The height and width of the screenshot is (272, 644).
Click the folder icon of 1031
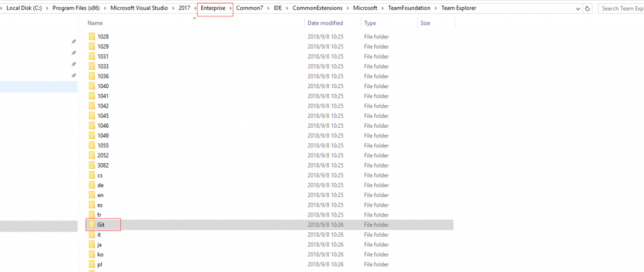point(92,56)
